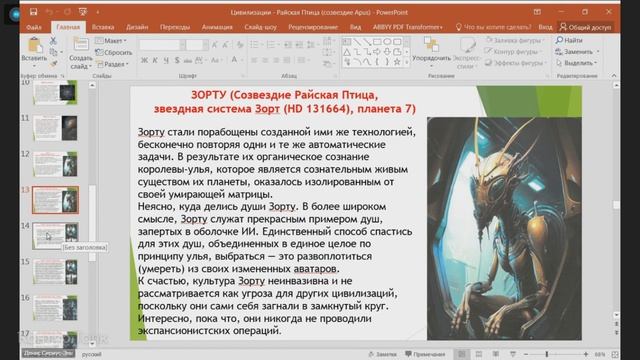Image resolution: width=640 pixels, height=360 pixels.
Task: Open the Заметки notes pane
Action: click(382, 354)
